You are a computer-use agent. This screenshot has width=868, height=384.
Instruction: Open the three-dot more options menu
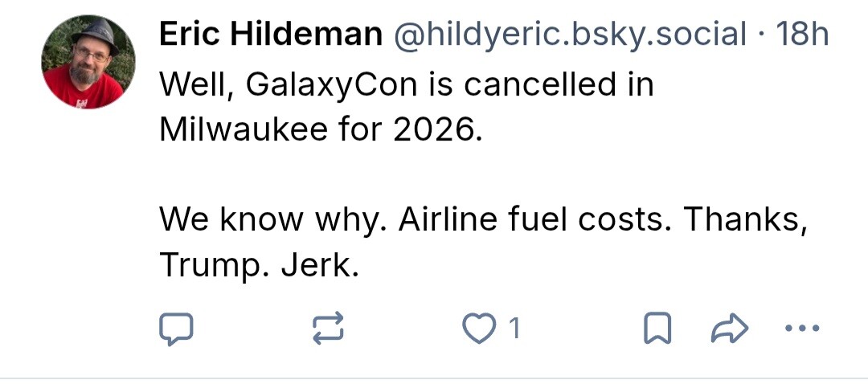801,328
